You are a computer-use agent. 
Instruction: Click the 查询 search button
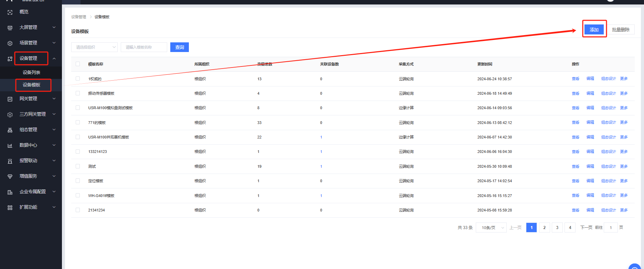(x=180, y=47)
